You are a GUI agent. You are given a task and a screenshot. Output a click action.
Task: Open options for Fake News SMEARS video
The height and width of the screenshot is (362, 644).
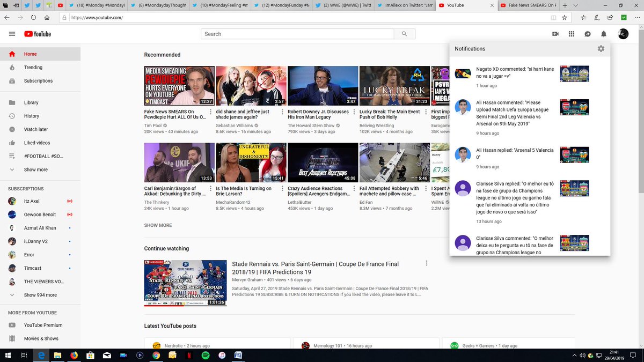[211, 112]
